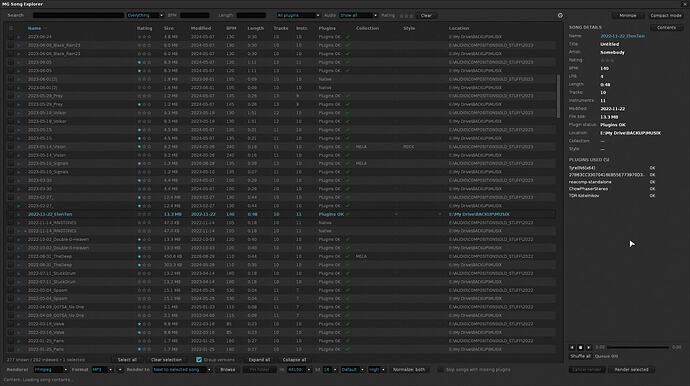This screenshot has width=690, height=386.
Task: Click the Render selected button
Action: (631, 370)
